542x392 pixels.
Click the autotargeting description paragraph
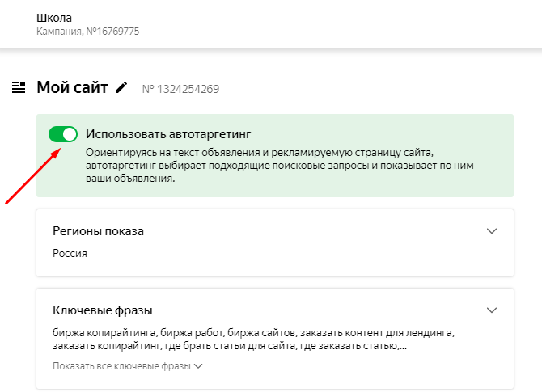280,166
